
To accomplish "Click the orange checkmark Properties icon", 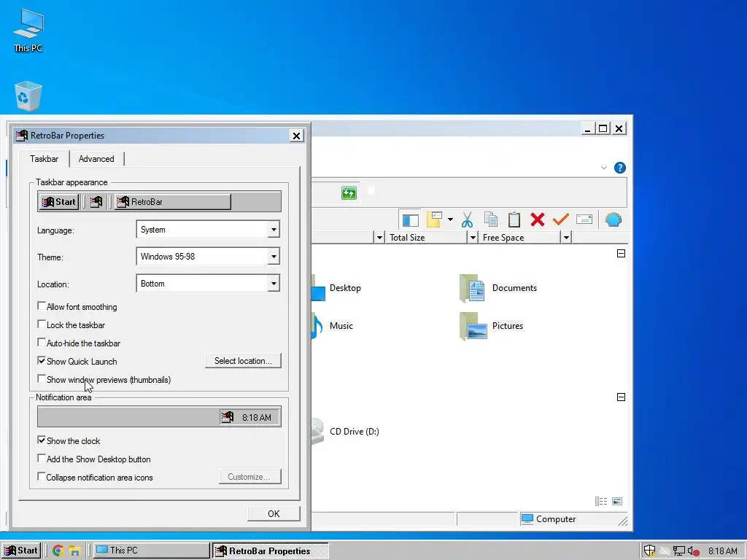I will [x=561, y=219].
